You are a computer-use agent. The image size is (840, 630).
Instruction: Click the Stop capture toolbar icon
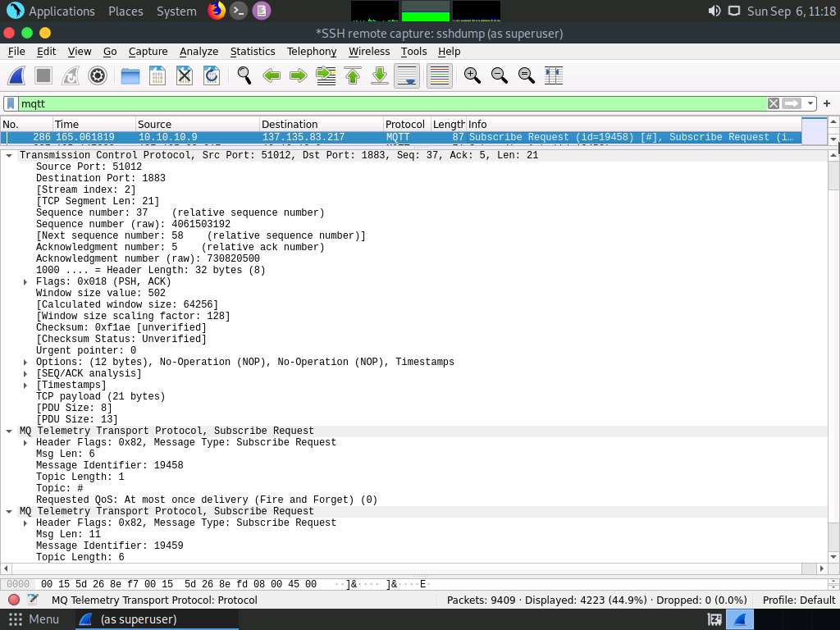point(43,75)
